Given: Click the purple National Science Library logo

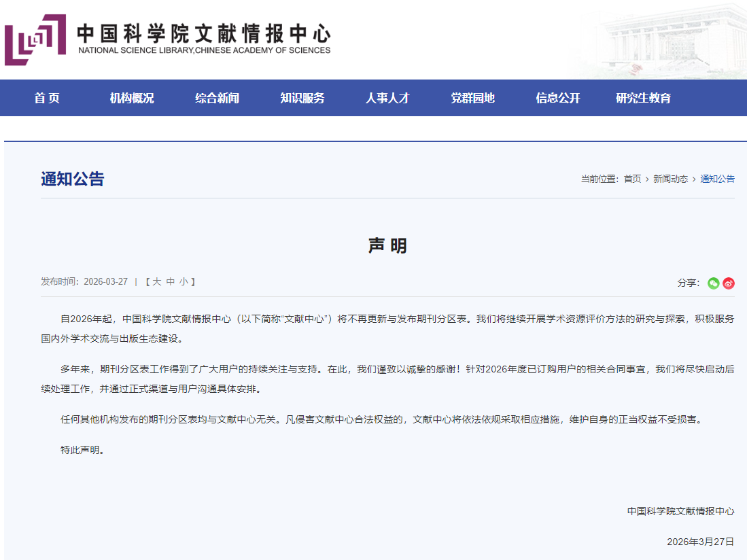Looking at the screenshot, I should pos(35,39).
